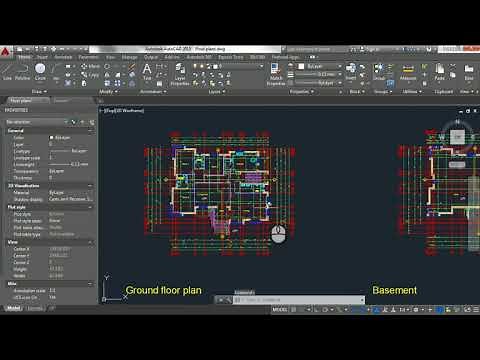This screenshot has width=480, height=360.
Task: Toggle MODEL space button in status bar
Action: click(280, 310)
